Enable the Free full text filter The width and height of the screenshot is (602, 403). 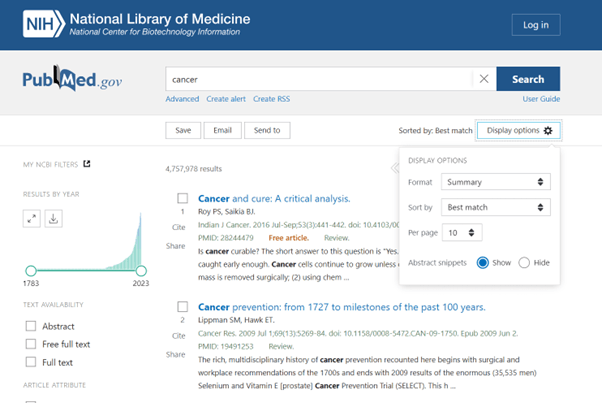pos(31,344)
